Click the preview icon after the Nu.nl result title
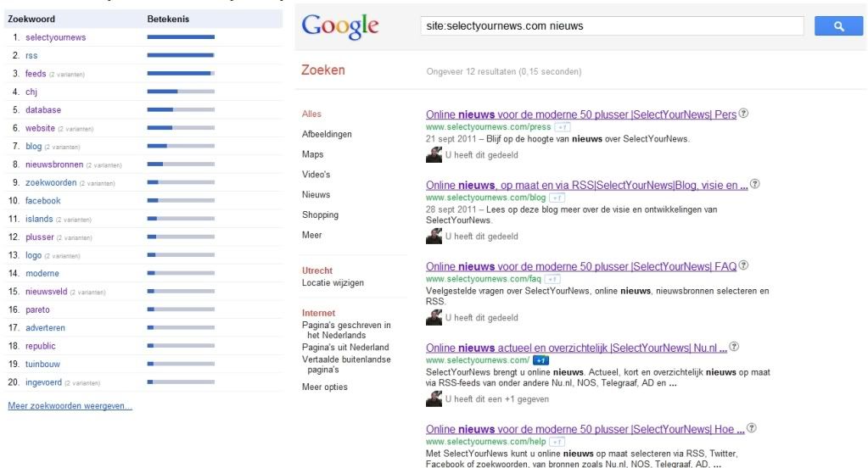The width and height of the screenshot is (868, 468). 734,346
